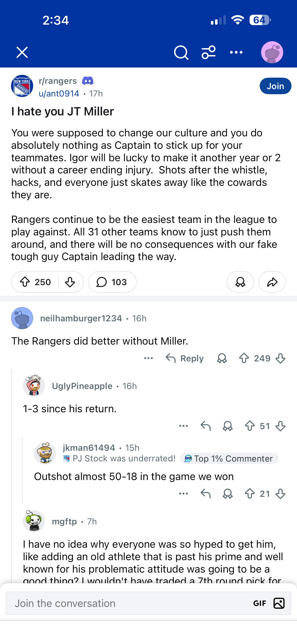The image size is (297, 644).
Task: Open the header three-dot overflow menu
Action: pyautogui.click(x=236, y=53)
